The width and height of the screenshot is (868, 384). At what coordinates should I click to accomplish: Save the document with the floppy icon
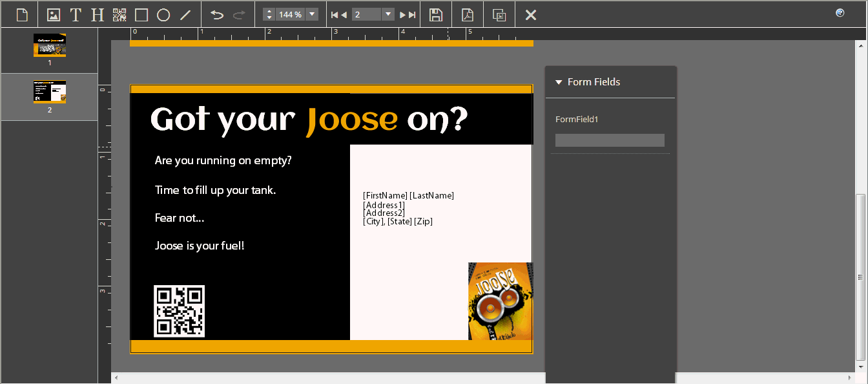click(x=436, y=14)
